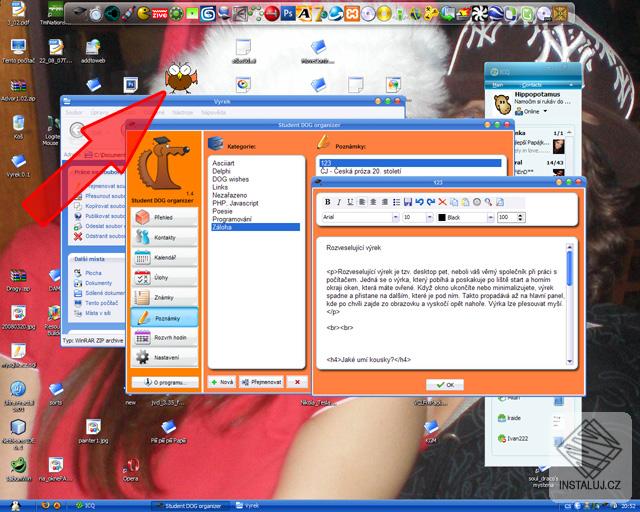Image resolution: width=640 pixels, height=512 pixels.
Task: Open the Tento počítač desktop icon
Action: pyautogui.click(x=18, y=52)
